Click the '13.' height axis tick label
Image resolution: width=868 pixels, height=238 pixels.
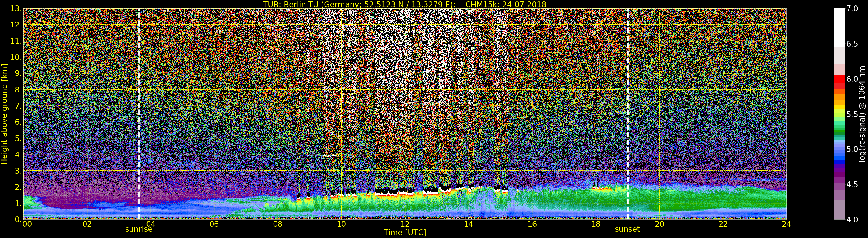point(16,9)
